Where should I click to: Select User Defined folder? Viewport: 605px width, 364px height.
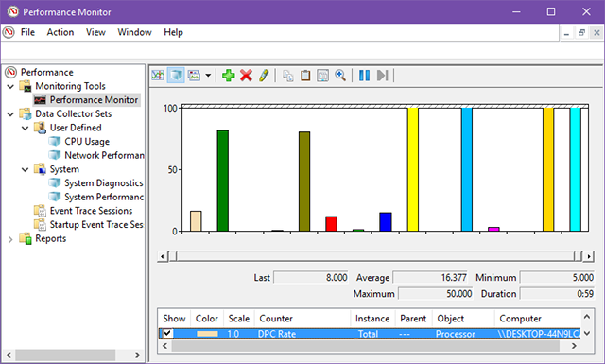[76, 128]
